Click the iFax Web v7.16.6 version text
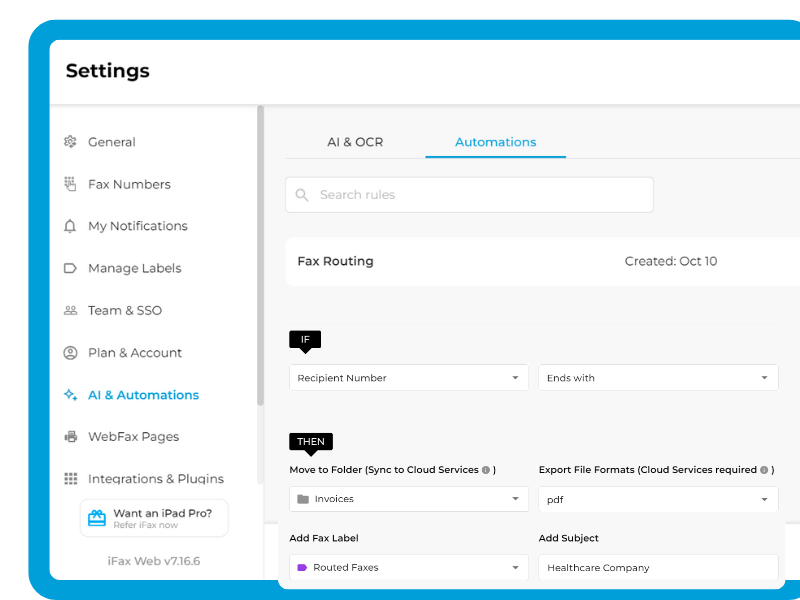Viewport: 800px width, 600px height. pos(154,561)
